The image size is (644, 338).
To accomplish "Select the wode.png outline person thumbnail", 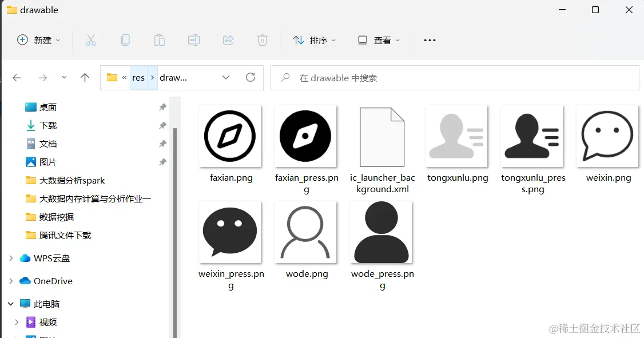I will [x=305, y=232].
